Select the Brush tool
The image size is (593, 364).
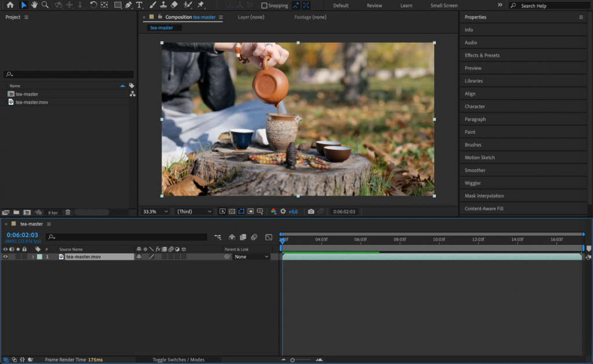pos(151,5)
